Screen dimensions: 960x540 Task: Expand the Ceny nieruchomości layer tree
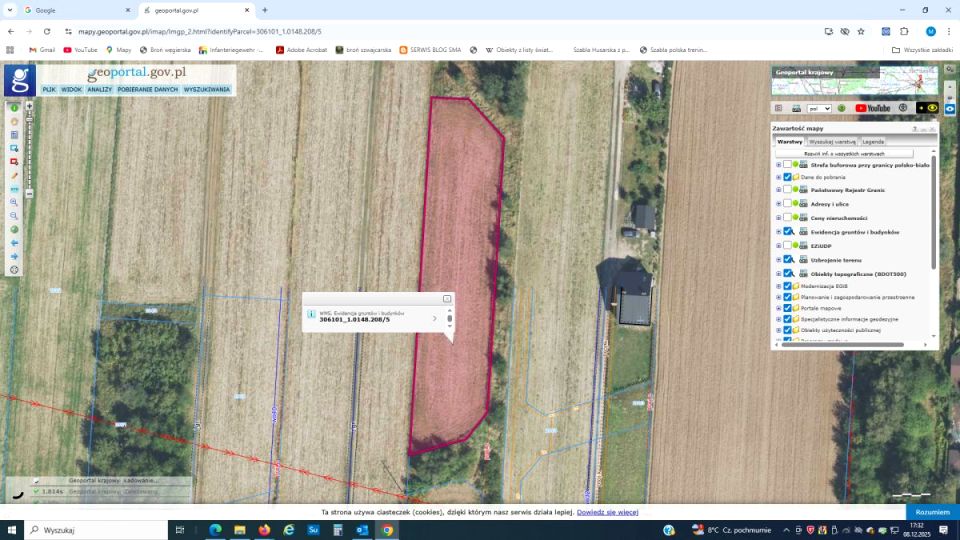tap(778, 217)
